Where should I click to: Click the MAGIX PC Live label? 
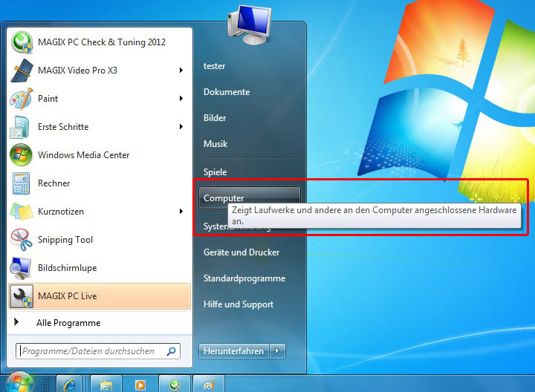tap(67, 296)
